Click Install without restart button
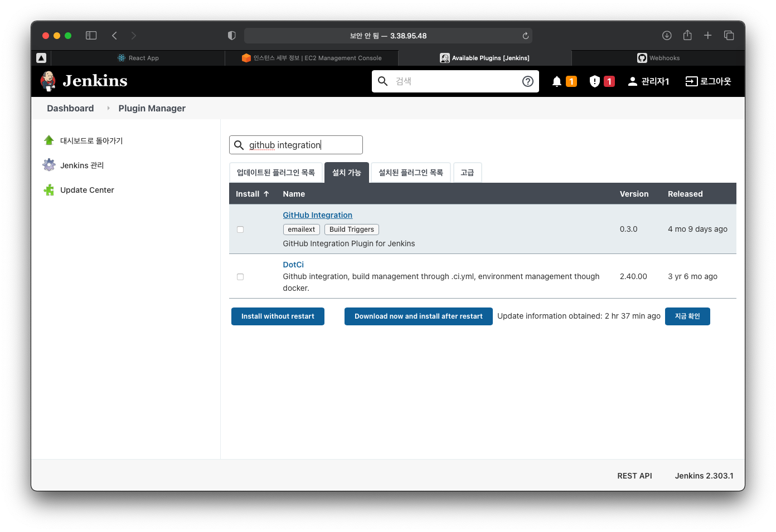The width and height of the screenshot is (776, 532). click(278, 316)
